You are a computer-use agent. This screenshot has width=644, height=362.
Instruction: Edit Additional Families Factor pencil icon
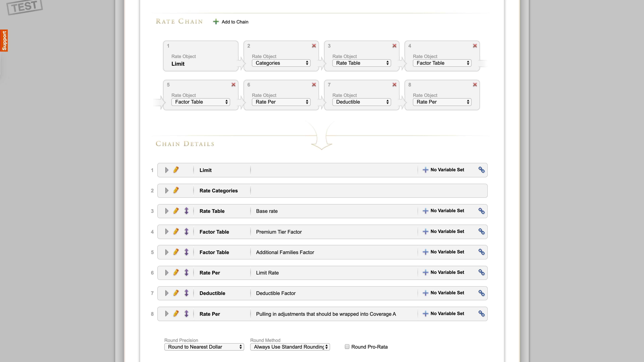click(x=176, y=252)
